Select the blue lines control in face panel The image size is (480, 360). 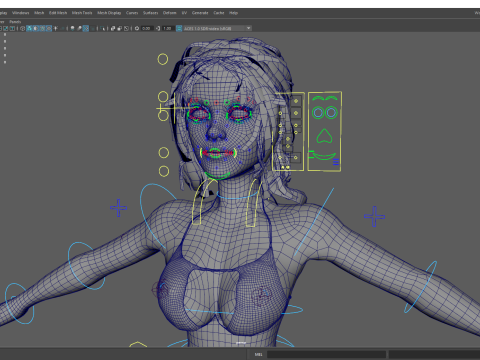point(336,162)
